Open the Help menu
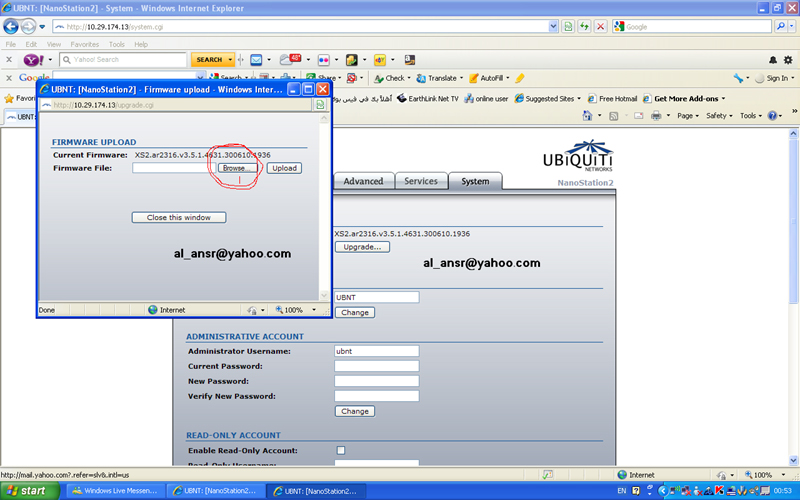 pos(141,44)
